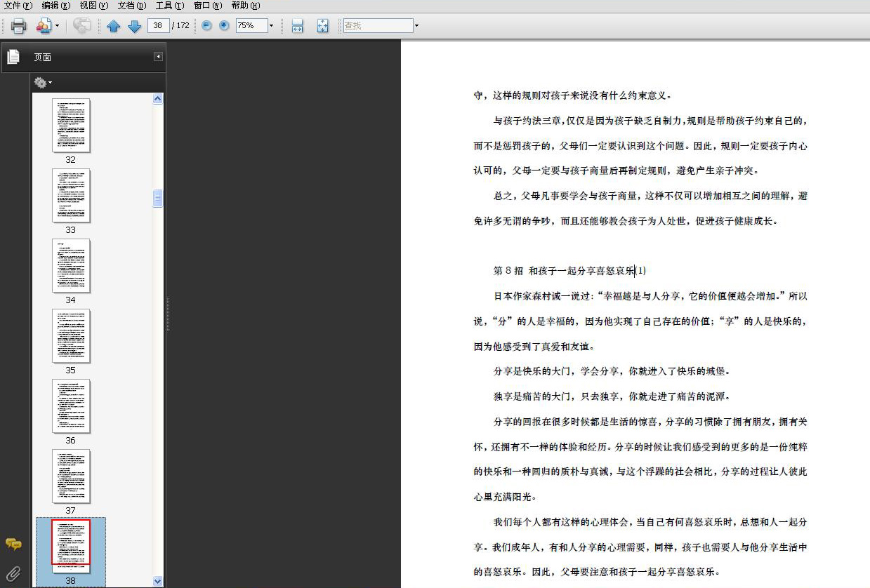Click the page label 35 under thumbnail
Viewport: 870px width, 588px height.
coord(71,370)
